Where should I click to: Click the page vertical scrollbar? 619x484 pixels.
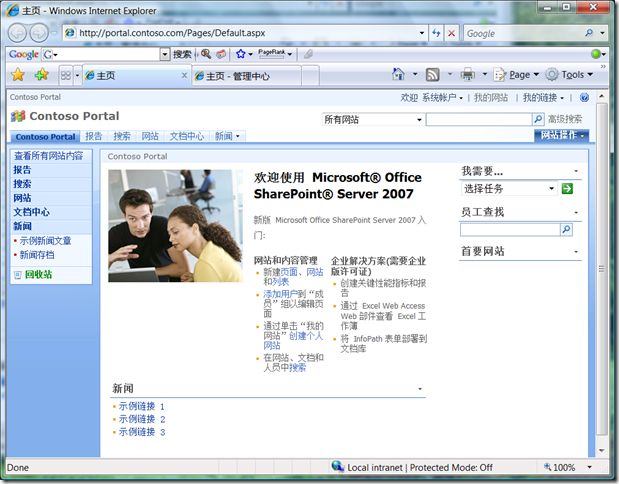[x=602, y=268]
